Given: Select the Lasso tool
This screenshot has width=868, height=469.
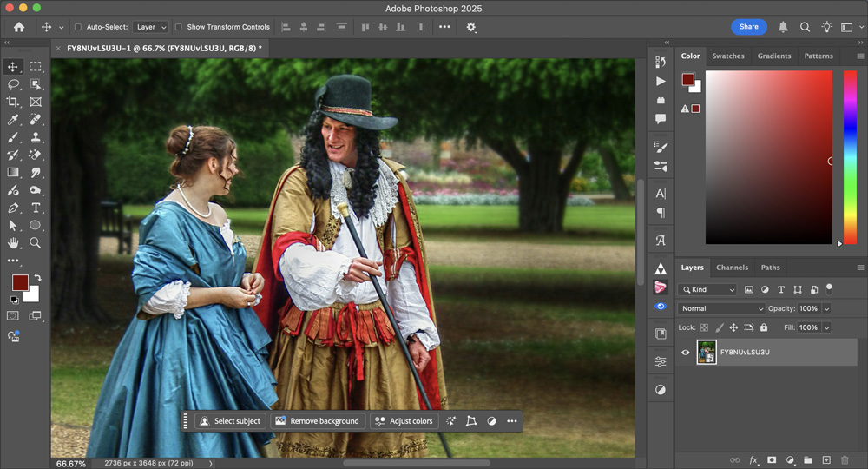Looking at the screenshot, I should [13, 84].
